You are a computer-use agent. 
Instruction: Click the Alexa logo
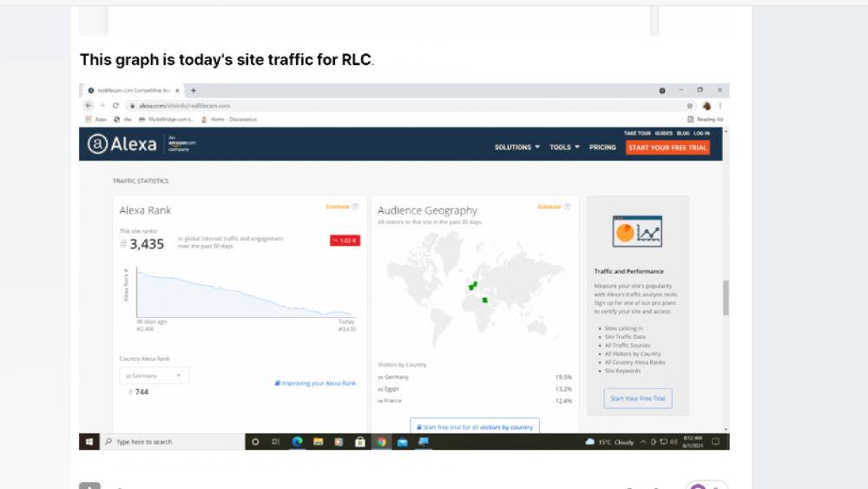[122, 144]
